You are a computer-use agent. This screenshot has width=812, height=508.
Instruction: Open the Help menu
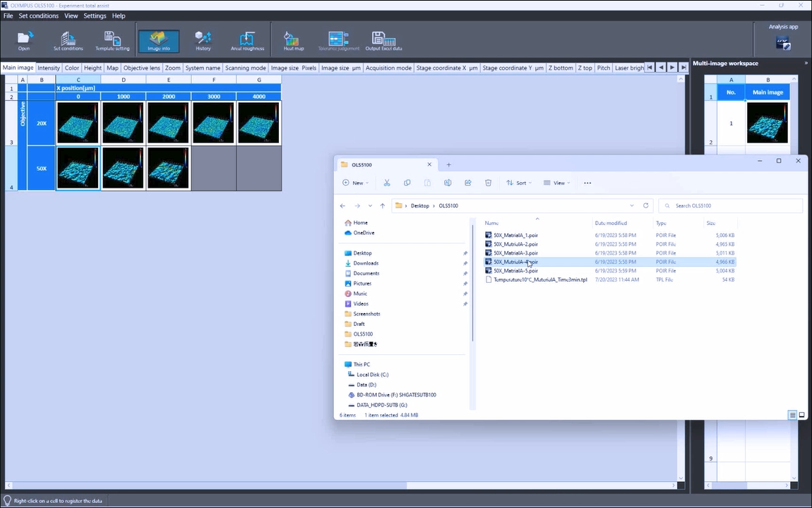[x=119, y=16]
